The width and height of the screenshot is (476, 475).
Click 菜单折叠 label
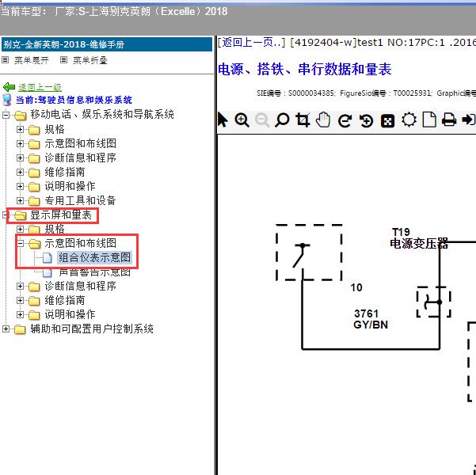pos(90,60)
